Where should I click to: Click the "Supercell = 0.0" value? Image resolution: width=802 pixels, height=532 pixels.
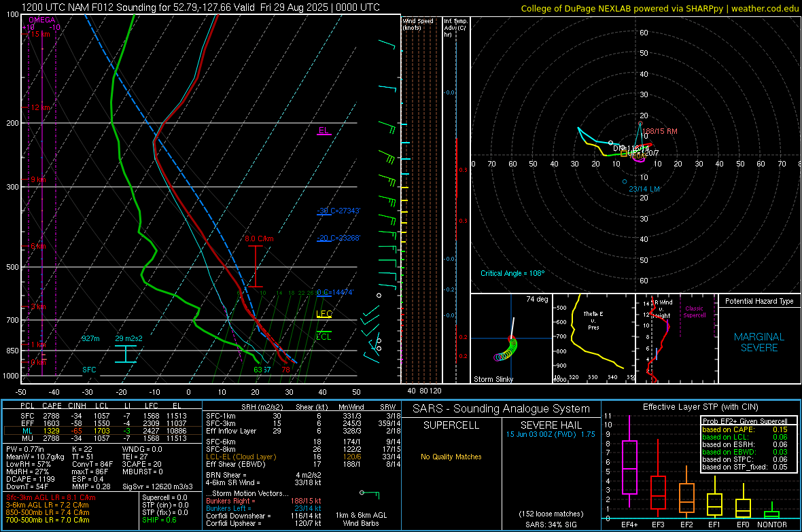(164, 497)
